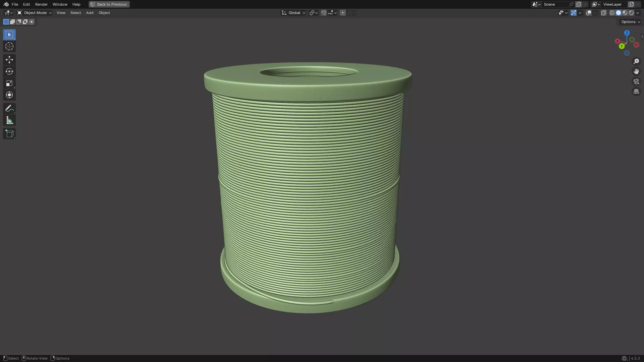Screen dimensions: 644x362
Task: Open the File menu
Action: pos(15,4)
